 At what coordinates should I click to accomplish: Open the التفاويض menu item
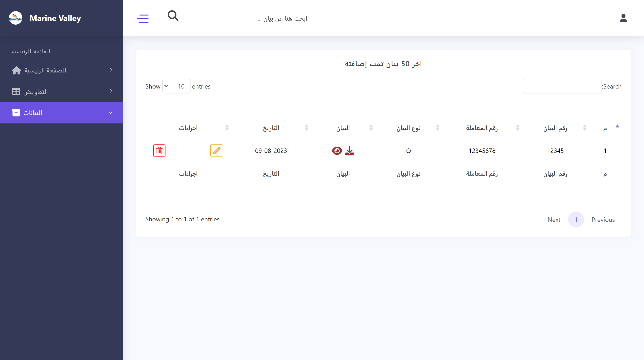pyautogui.click(x=37, y=91)
